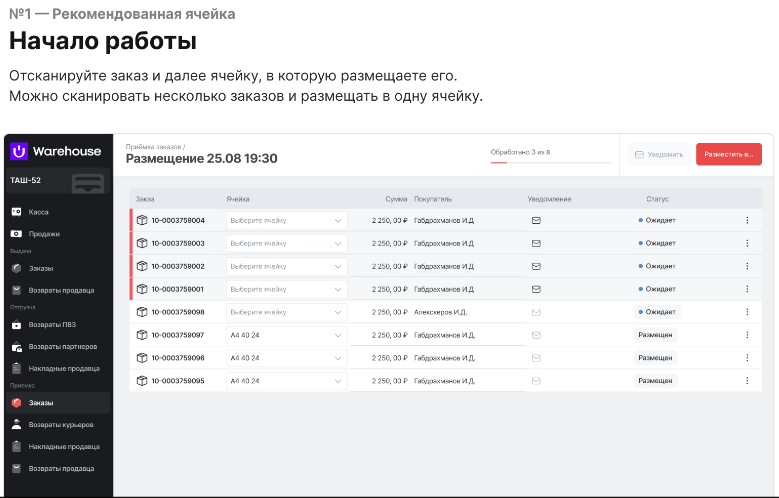
Task: Open the cell dropdown for order 10-0003759004
Action: click(286, 220)
